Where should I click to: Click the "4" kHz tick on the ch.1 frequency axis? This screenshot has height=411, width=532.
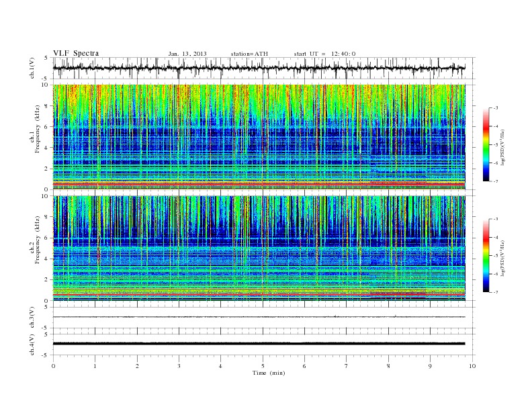pyautogui.click(x=47, y=148)
